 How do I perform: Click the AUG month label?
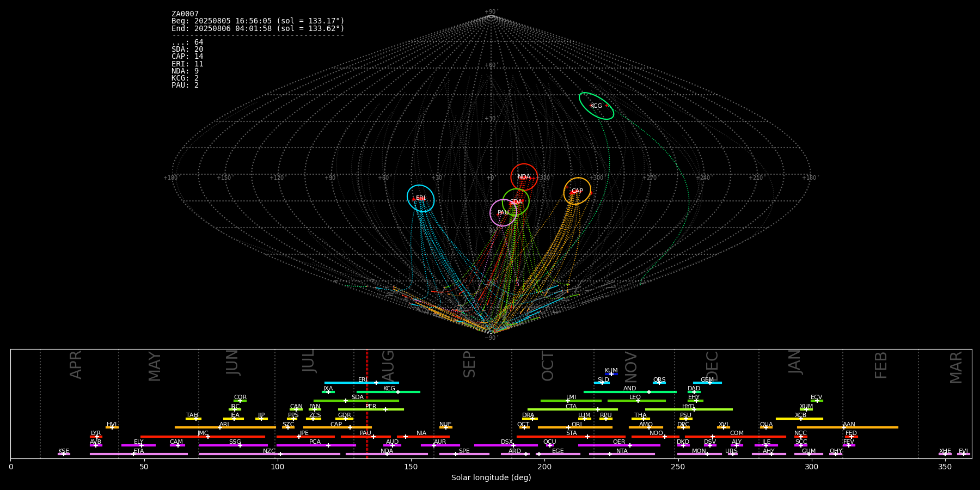(388, 365)
